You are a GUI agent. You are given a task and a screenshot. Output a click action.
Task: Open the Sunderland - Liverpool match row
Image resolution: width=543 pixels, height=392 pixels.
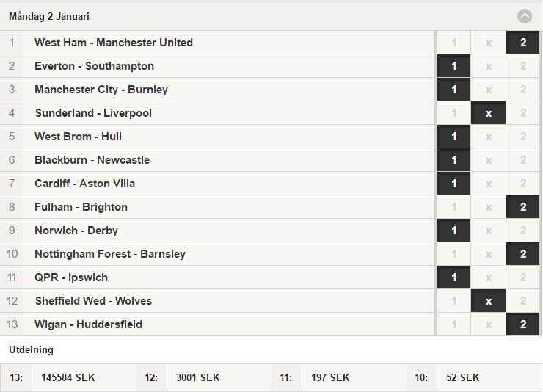[216, 113]
